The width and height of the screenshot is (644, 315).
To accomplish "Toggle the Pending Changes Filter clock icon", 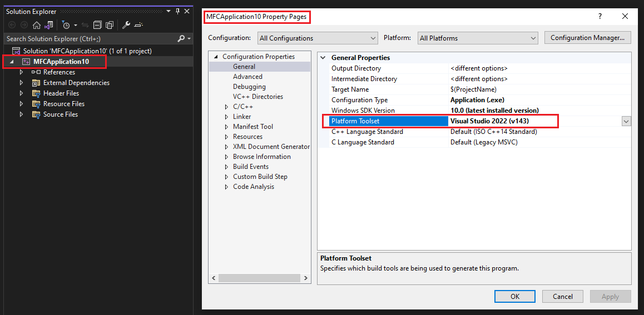I will pos(66,26).
